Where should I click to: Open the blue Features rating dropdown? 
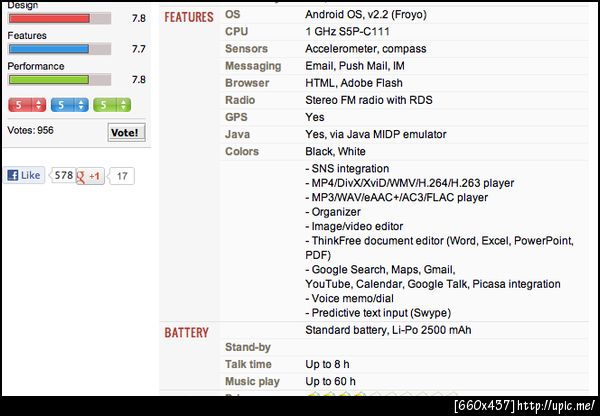70,104
